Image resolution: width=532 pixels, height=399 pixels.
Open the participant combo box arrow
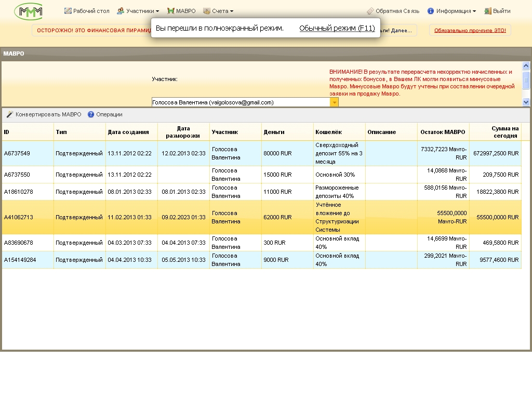[x=334, y=102]
